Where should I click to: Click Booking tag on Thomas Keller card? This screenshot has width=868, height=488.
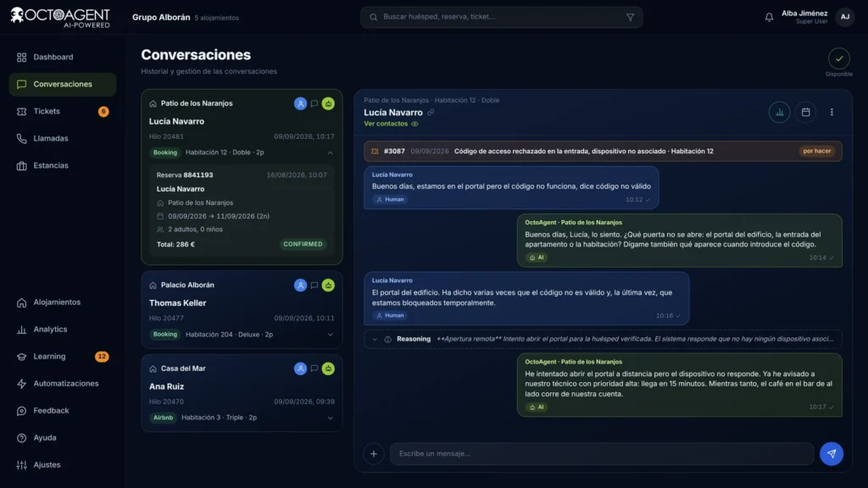pyautogui.click(x=165, y=335)
